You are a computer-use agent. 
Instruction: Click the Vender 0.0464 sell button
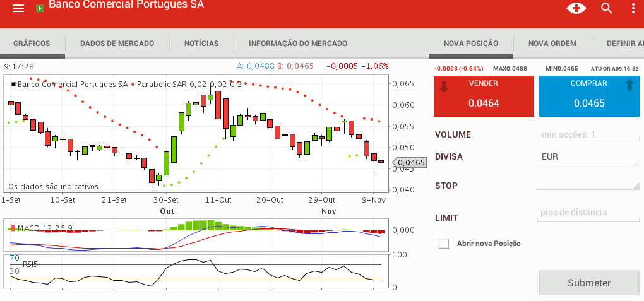[484, 96]
